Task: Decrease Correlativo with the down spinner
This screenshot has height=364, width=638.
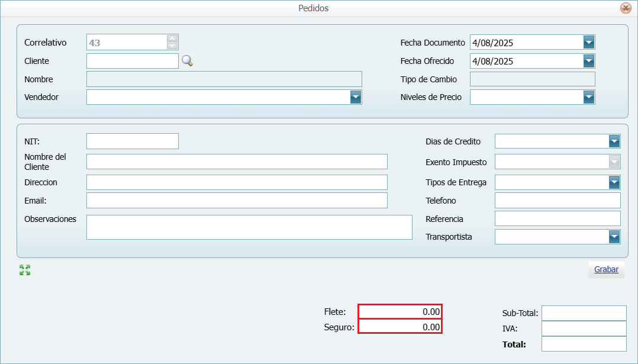Action: click(x=172, y=46)
